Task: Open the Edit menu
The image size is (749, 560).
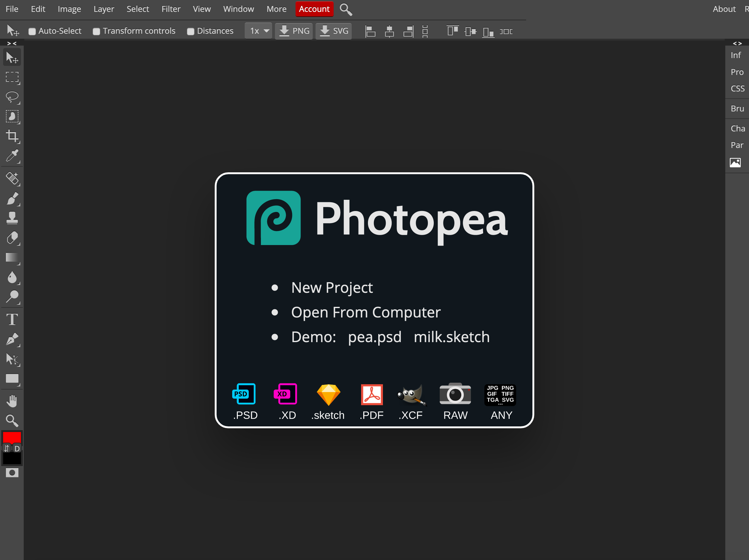Action: 38,9
